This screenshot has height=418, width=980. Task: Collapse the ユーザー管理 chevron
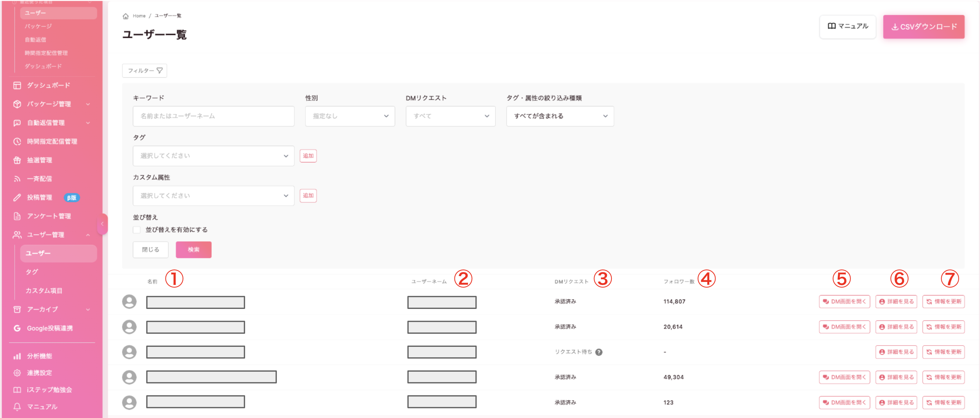point(88,235)
